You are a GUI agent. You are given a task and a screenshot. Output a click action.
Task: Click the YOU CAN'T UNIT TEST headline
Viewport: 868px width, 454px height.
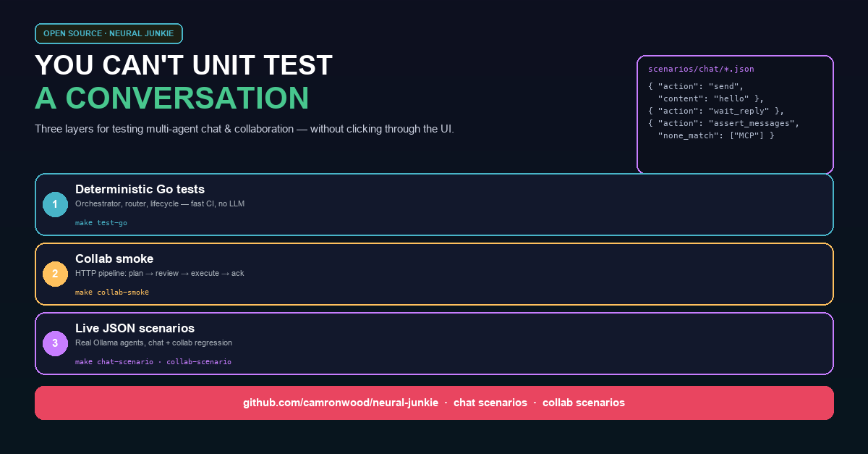[184, 65]
